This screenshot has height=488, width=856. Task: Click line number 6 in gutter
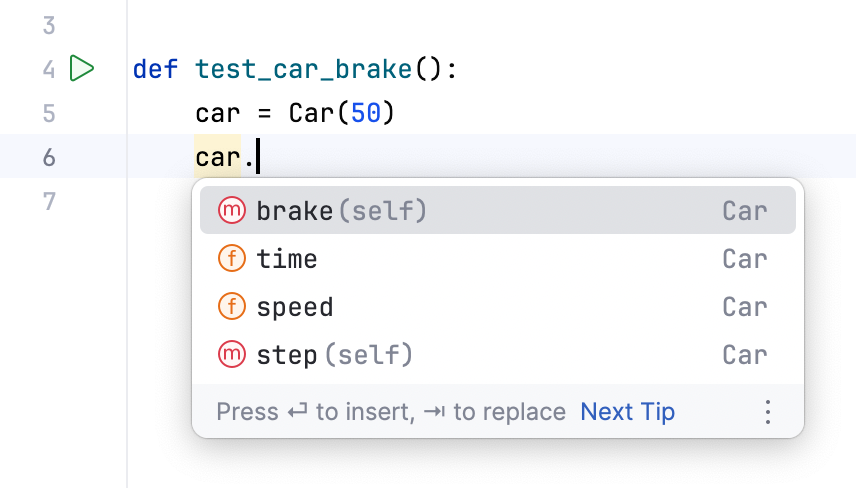point(49,158)
